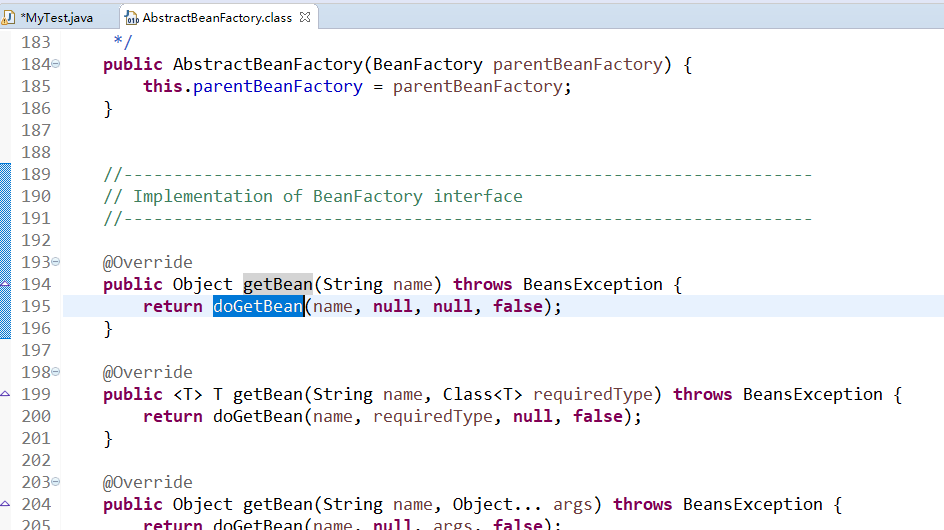Click the override marker at line 199
This screenshot has height=530, width=944.
coord(5,394)
